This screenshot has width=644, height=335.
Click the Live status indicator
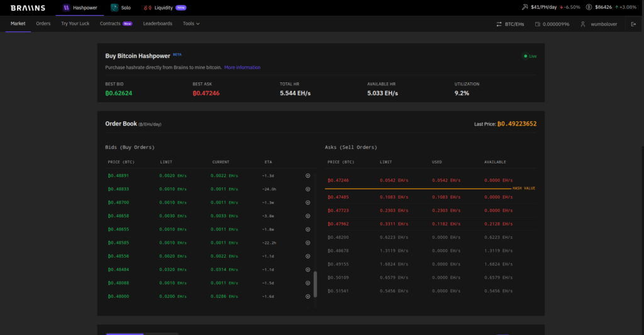[x=530, y=56]
